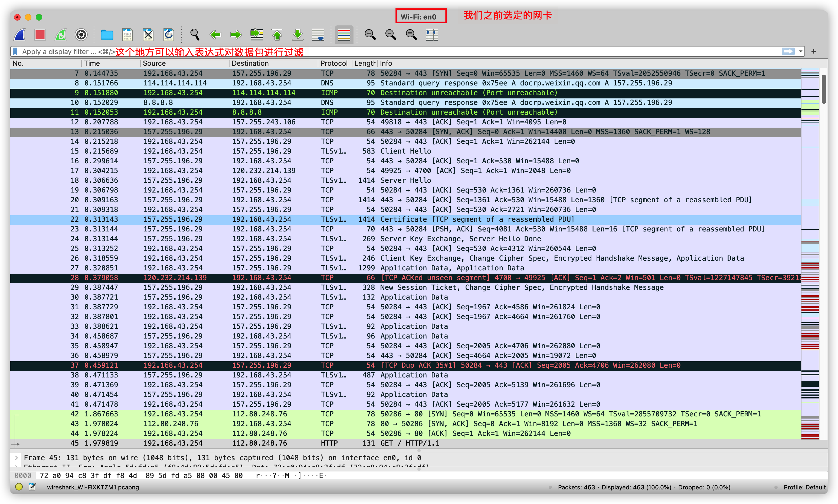The height and width of the screenshot is (504, 838).
Task: Restart the current capture
Action: (x=61, y=34)
